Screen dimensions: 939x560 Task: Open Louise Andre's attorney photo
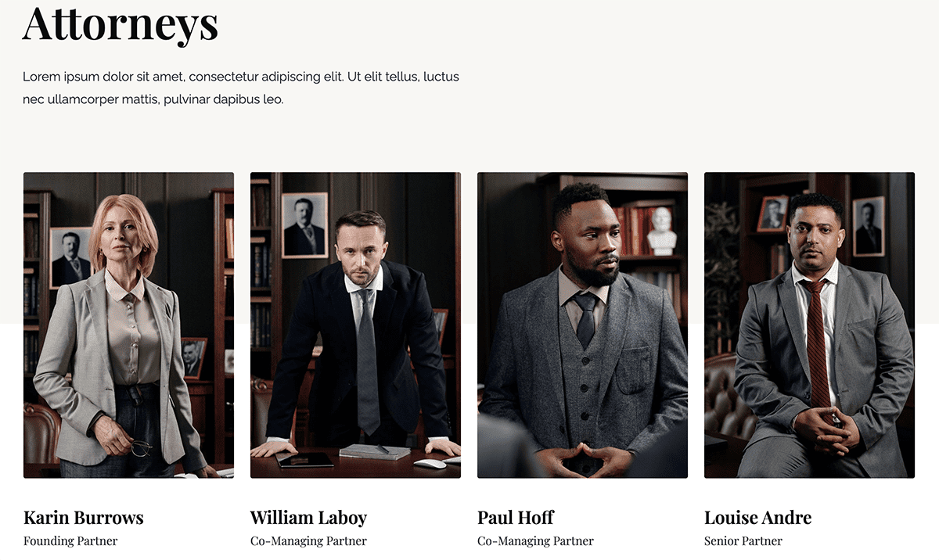tap(809, 325)
